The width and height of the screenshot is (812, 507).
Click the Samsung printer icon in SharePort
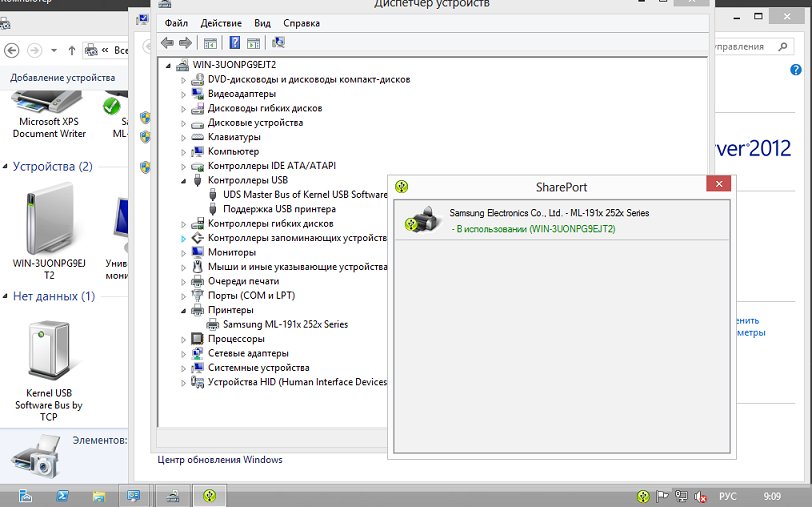pyautogui.click(x=423, y=220)
